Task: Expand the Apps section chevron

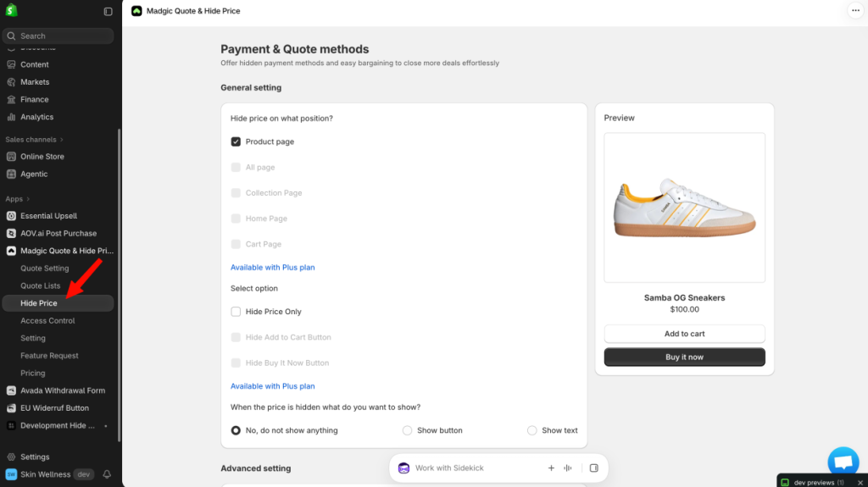Action: coord(28,199)
